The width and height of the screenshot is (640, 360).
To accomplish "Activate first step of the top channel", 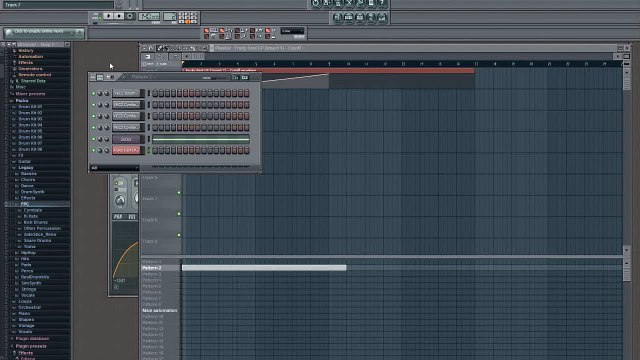I will (155, 93).
